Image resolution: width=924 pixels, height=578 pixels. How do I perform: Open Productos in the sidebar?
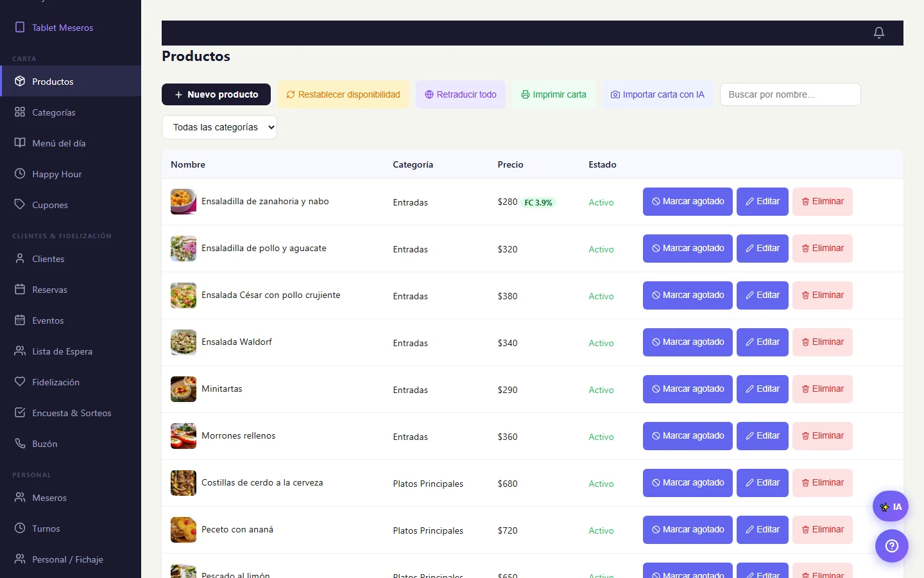pyautogui.click(x=71, y=81)
